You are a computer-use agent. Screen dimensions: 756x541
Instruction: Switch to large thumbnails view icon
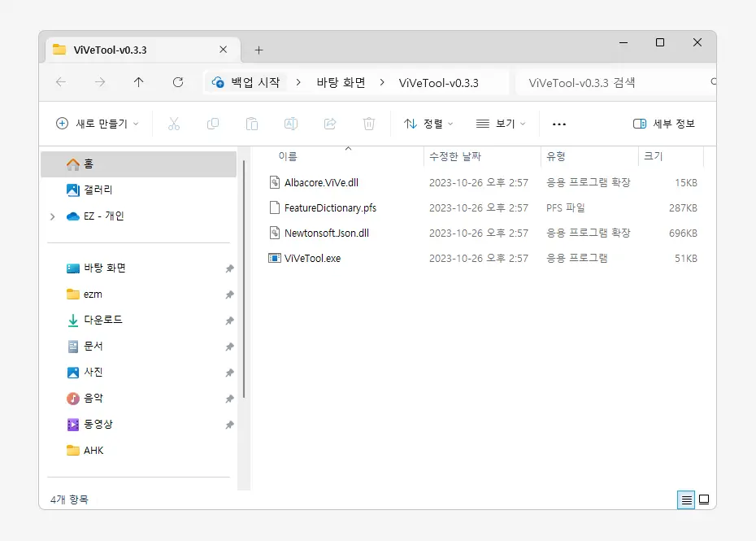[x=704, y=500]
